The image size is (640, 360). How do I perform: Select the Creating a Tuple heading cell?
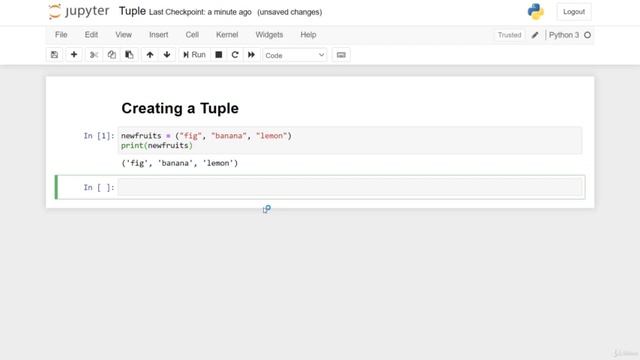click(180, 108)
